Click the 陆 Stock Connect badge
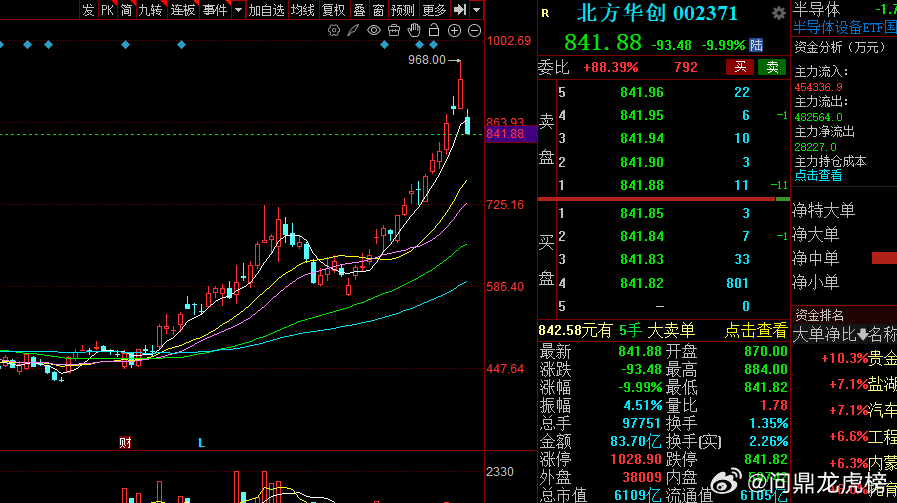This screenshot has height=503, width=897. click(x=756, y=45)
